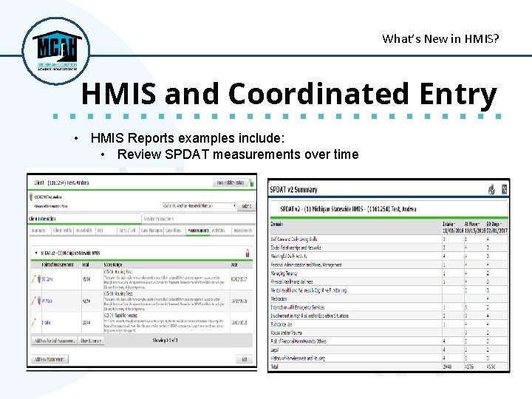Click 'Interaction with Emergency Services' row

coord(389,307)
